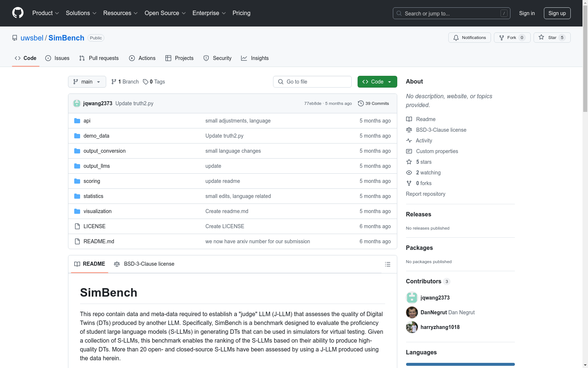View the 0 Tags link
The image size is (588, 368).
[154, 82]
